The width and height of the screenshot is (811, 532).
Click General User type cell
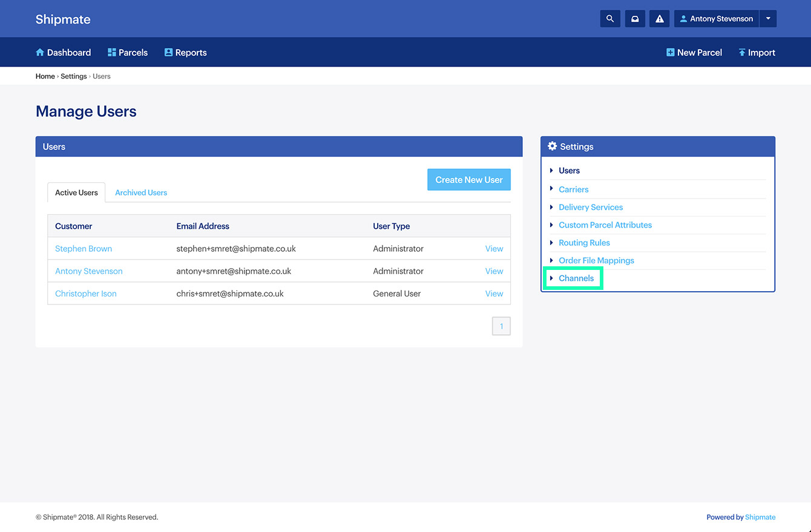pyautogui.click(x=397, y=294)
